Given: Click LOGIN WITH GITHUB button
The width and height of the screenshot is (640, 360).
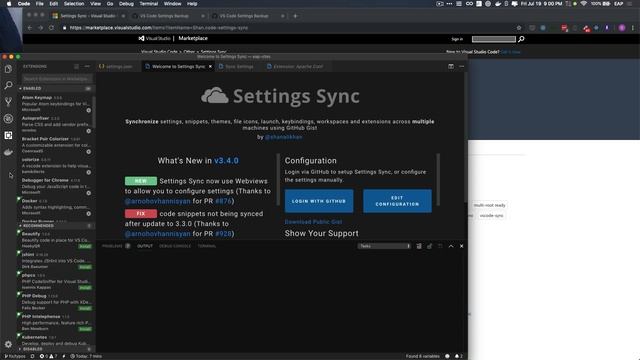Looking at the screenshot, I should coord(319,201).
